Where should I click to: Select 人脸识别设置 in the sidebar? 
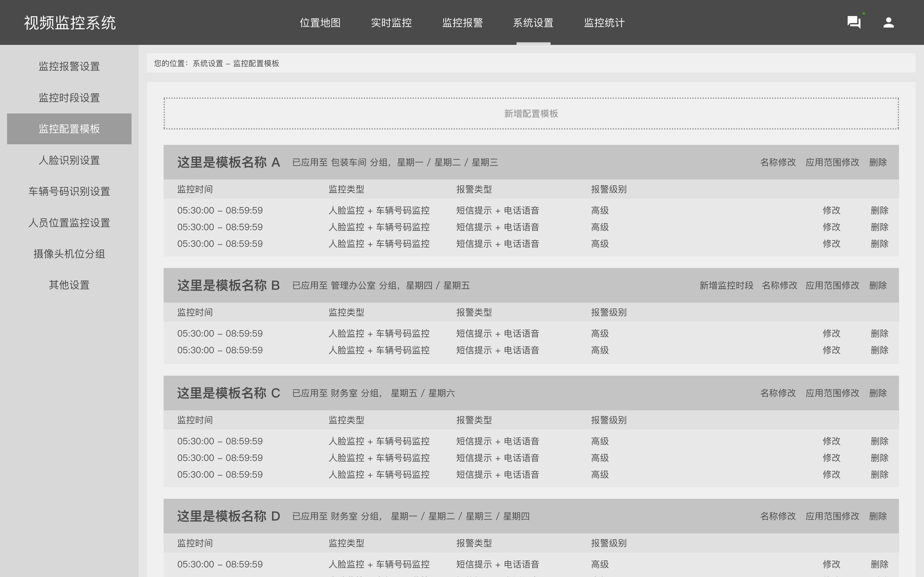(69, 160)
